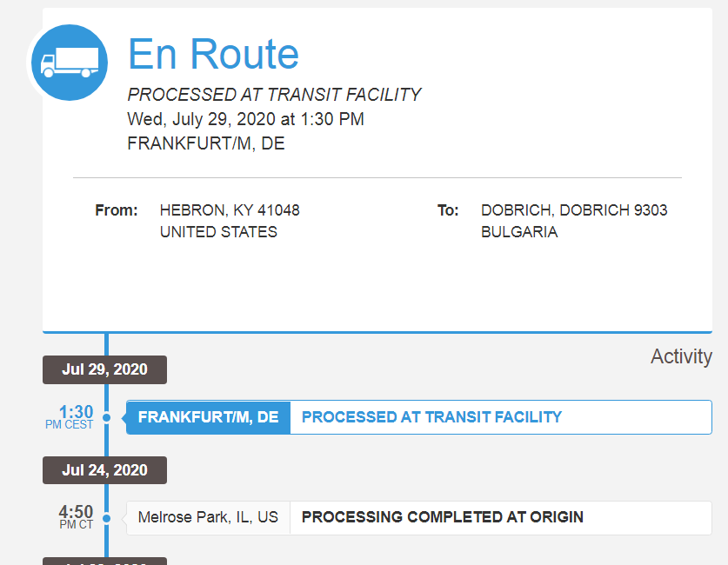Click the 1:30 PM CEST time label

coord(70,417)
